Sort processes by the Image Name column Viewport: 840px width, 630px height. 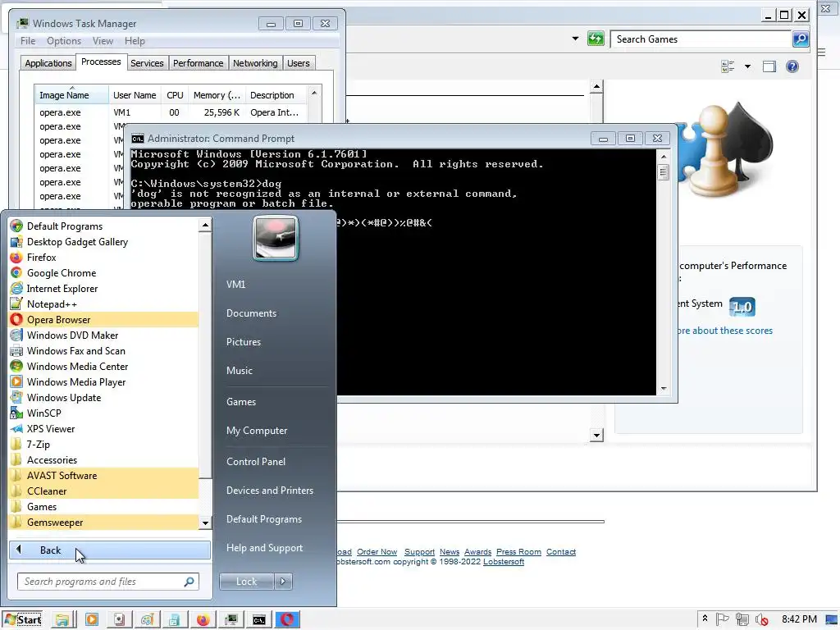(72, 95)
